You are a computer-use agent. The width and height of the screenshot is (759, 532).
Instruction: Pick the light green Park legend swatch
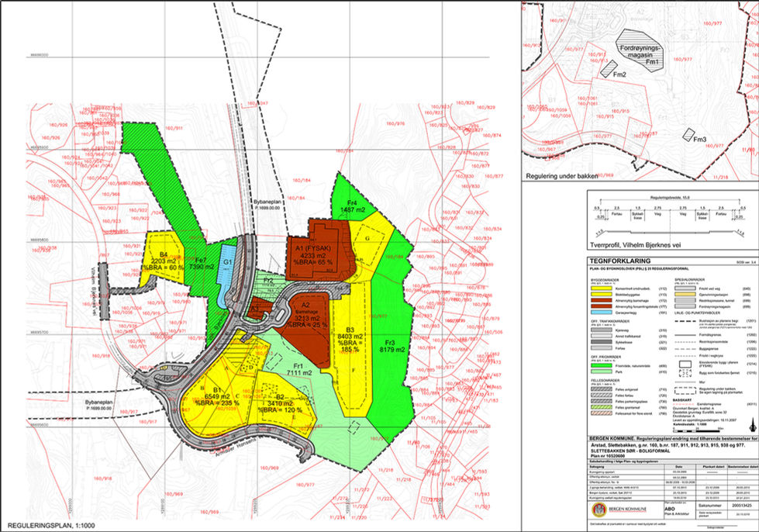click(600, 372)
